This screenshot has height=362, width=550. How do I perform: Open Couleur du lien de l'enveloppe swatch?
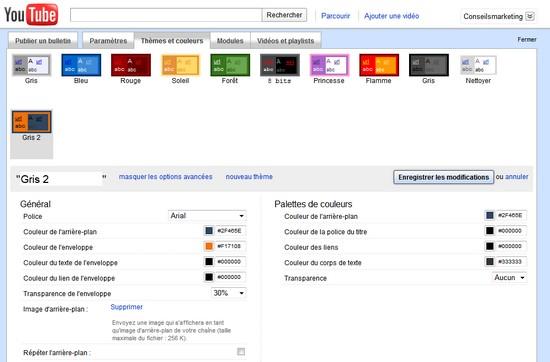[209, 277]
